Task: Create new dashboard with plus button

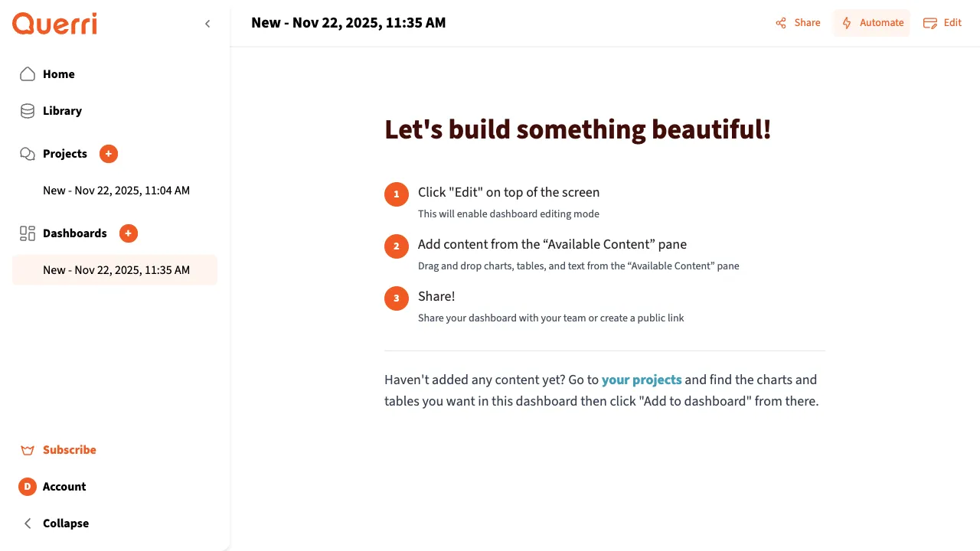Action: click(x=129, y=233)
